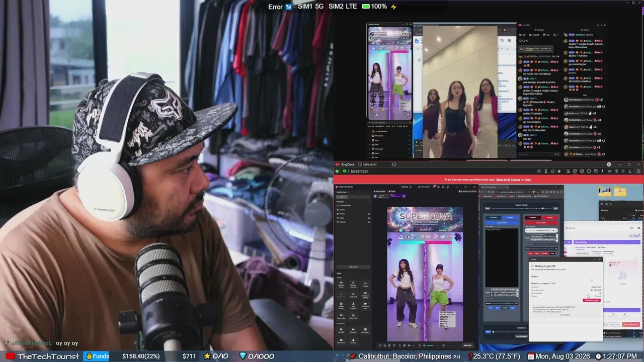Select the Sticker source in the scene list
Viewport: 644px width, 362px height.
(x=343, y=210)
